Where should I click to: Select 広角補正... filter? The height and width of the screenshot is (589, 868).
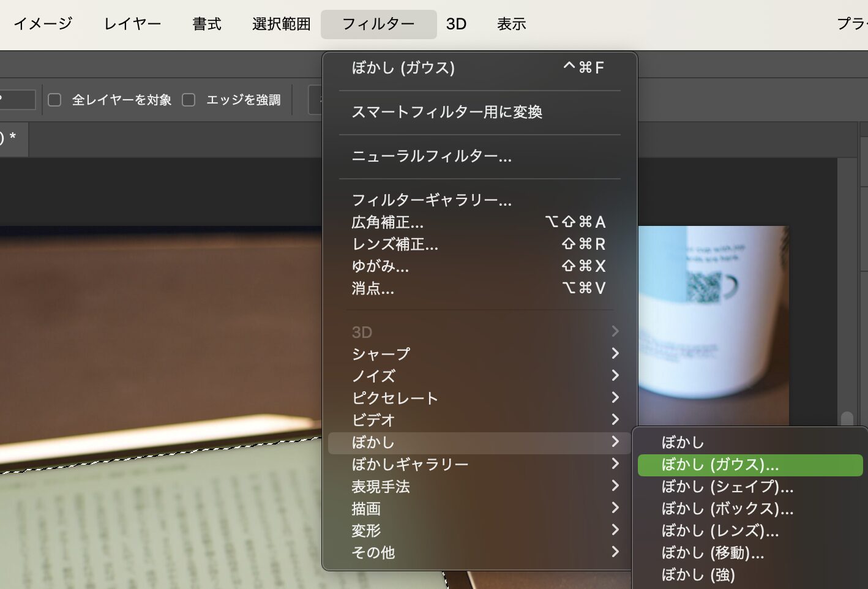[x=479, y=222]
